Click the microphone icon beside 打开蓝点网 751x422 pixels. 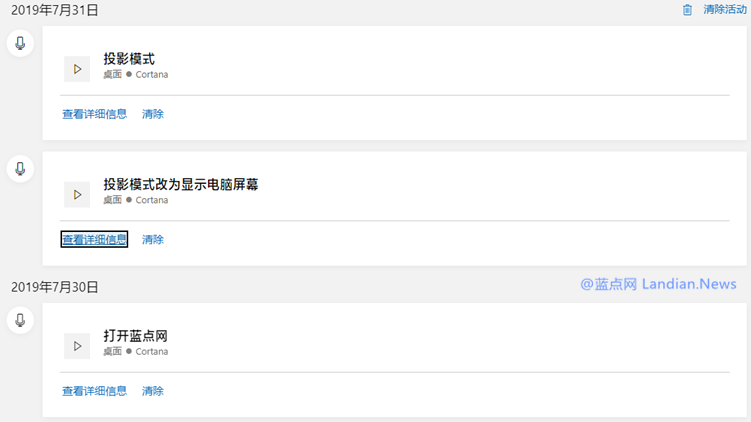click(20, 320)
